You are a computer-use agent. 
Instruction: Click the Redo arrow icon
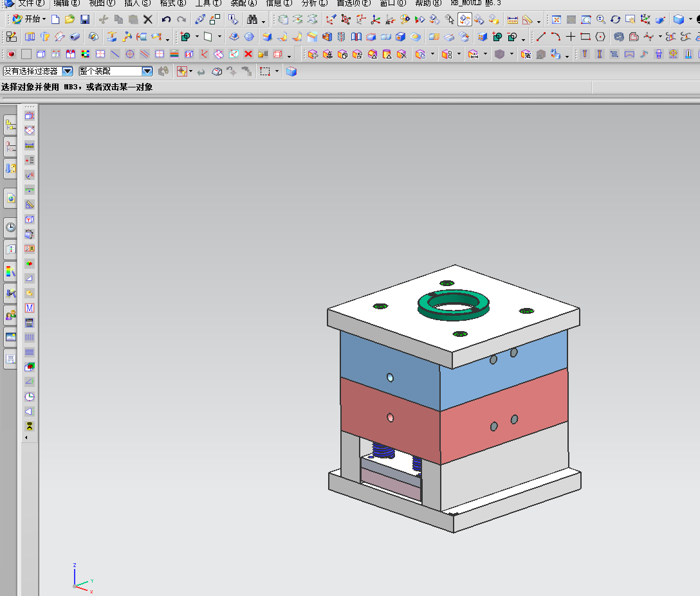[181, 19]
